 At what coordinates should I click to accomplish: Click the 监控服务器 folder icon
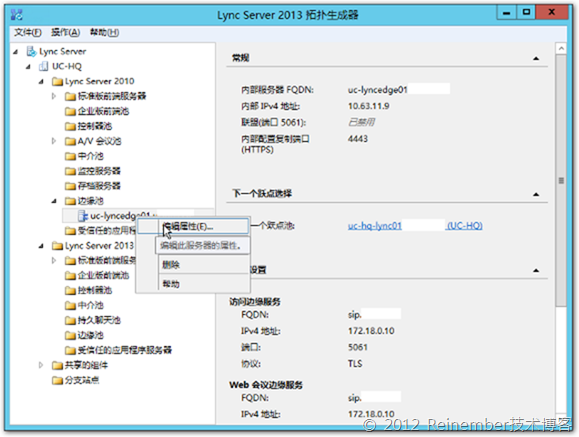[70, 171]
